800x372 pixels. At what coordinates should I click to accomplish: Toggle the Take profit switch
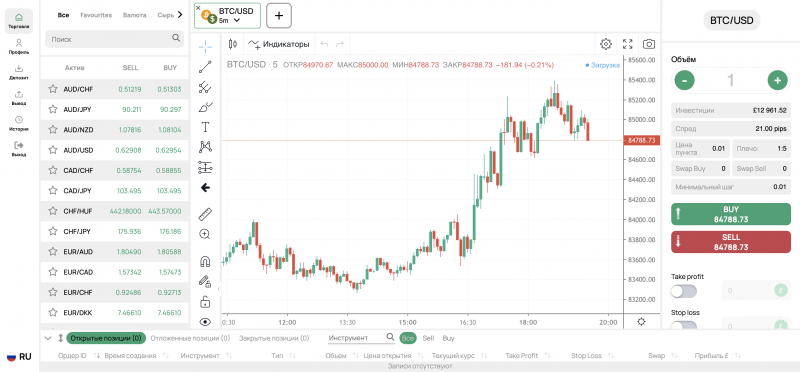point(684,291)
